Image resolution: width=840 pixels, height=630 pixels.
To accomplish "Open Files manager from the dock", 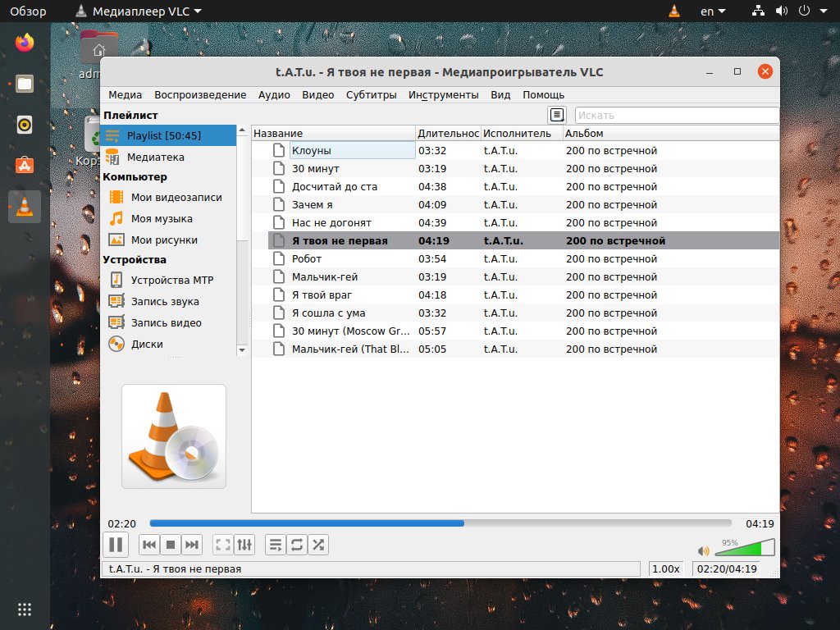I will point(25,84).
